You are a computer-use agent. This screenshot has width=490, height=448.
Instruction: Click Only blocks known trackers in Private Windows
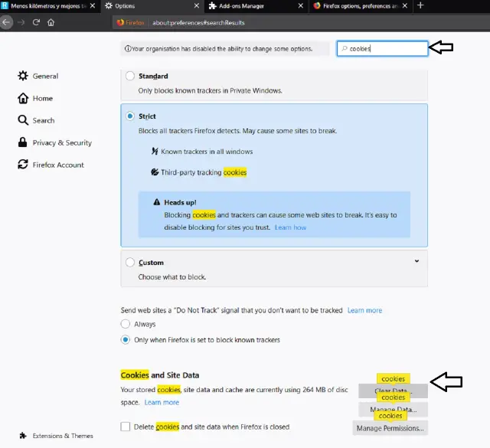click(x=210, y=90)
